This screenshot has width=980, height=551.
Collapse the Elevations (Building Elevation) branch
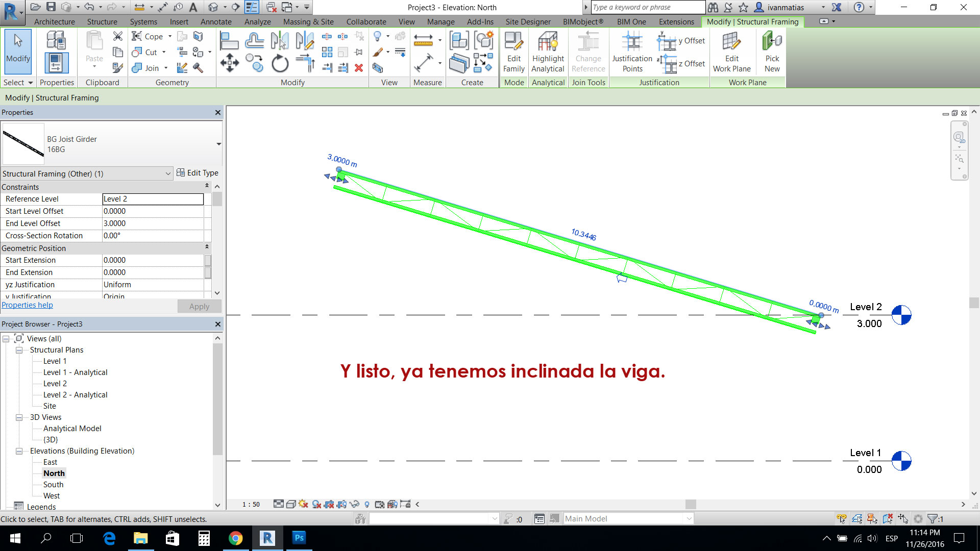19,451
